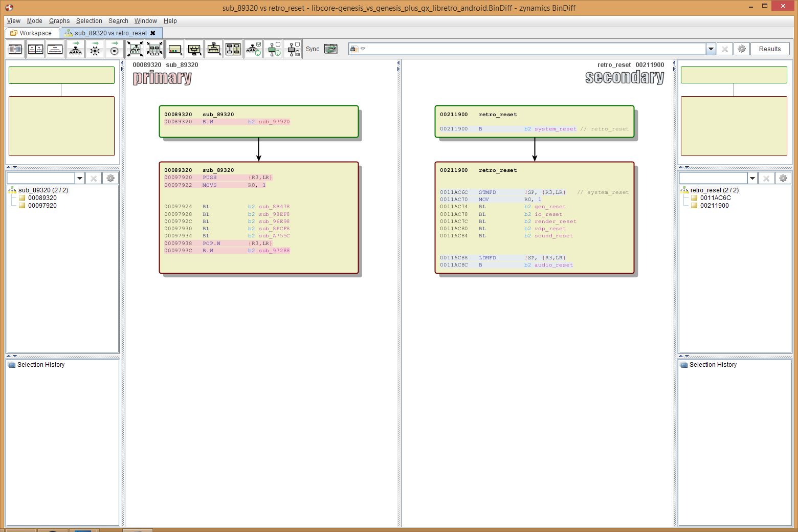Image resolution: width=798 pixels, height=532 pixels.
Task: Click primary overview top green node thumbnail
Action: coord(61,75)
